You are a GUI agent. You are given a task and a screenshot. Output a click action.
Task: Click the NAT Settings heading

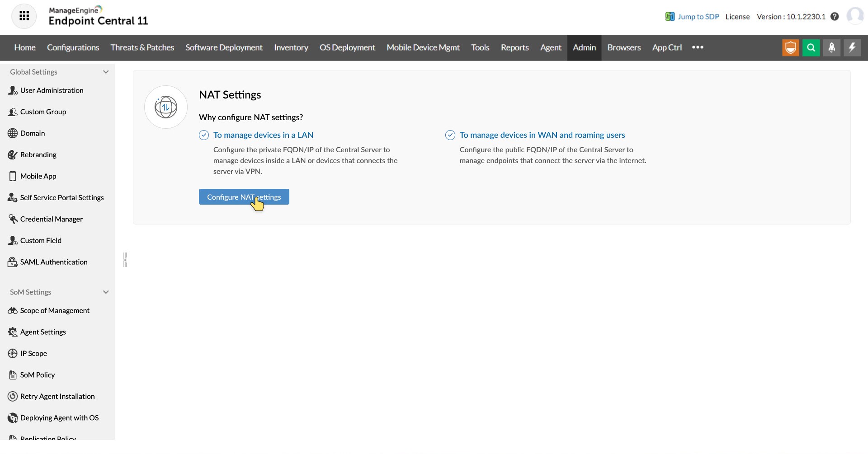click(230, 95)
